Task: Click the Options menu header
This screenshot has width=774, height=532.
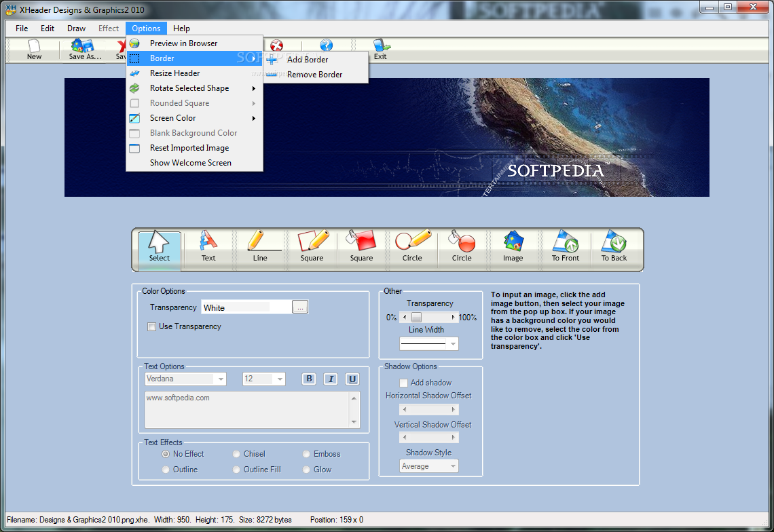Action: [146, 28]
